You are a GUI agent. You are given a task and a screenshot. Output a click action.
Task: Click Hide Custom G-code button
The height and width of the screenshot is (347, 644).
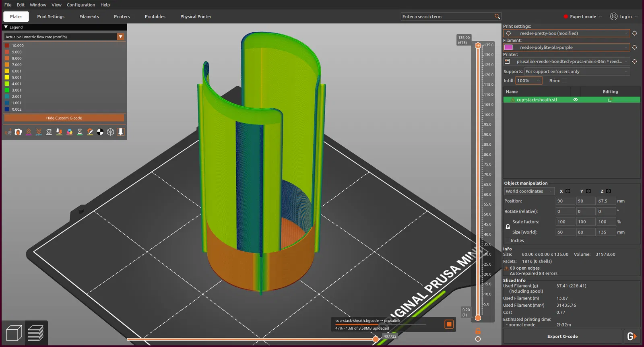[x=64, y=118]
